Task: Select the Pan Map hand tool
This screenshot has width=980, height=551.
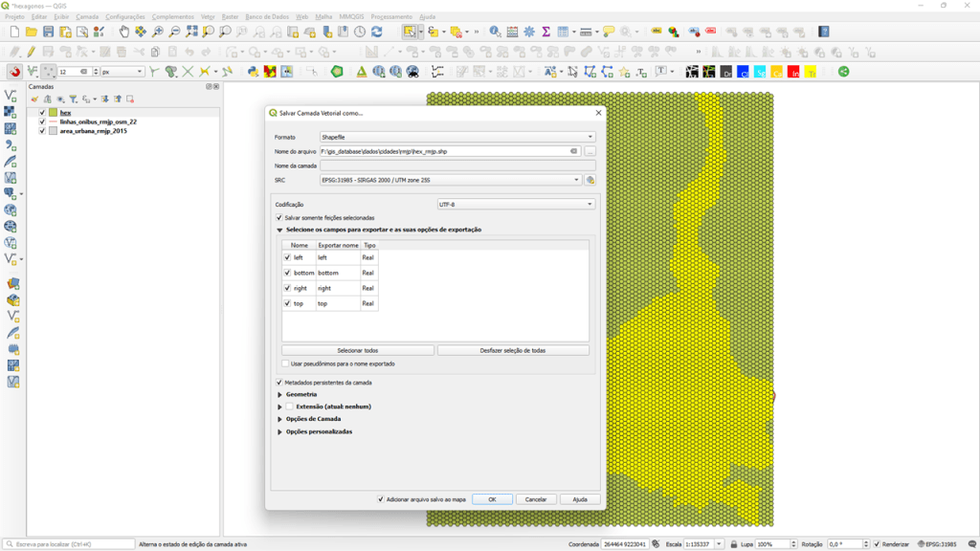Action: 123,33
